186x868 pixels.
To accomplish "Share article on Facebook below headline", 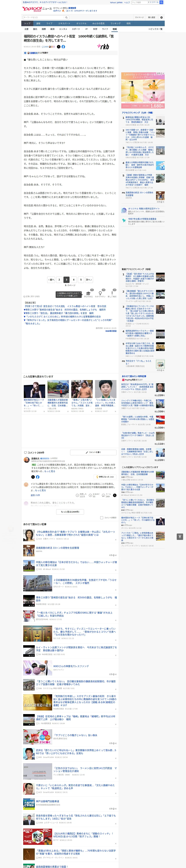I will click(x=63, y=47).
